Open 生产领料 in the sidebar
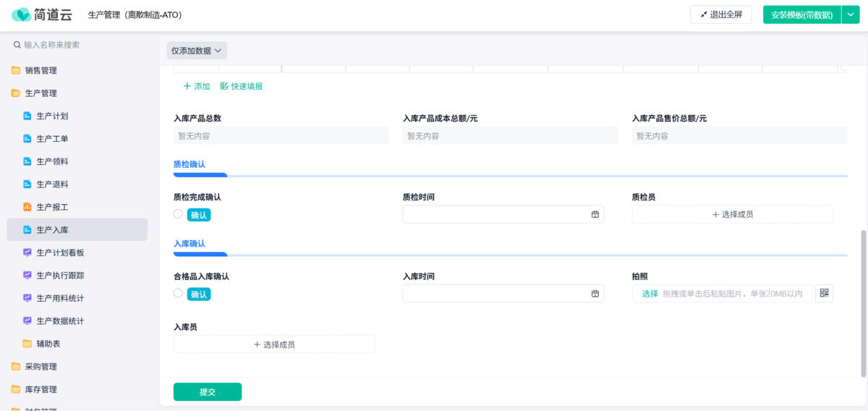The image size is (868, 411). coord(52,161)
